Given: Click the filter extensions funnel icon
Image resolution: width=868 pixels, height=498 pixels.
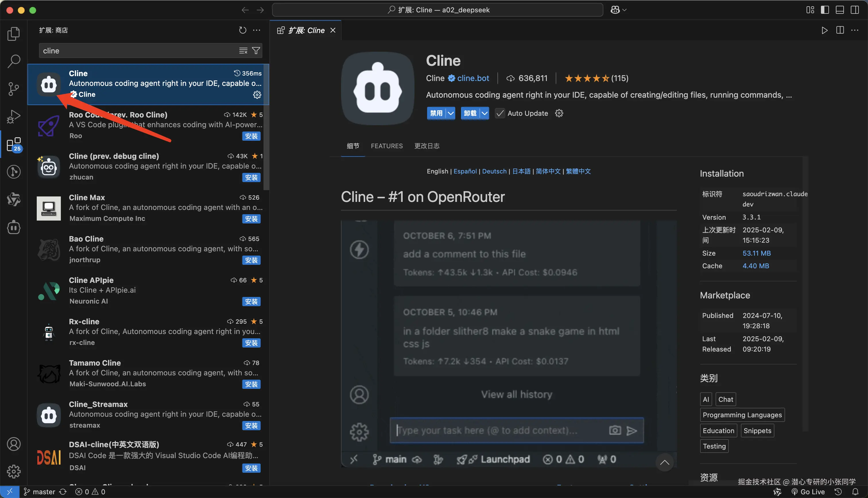Looking at the screenshot, I should (256, 51).
